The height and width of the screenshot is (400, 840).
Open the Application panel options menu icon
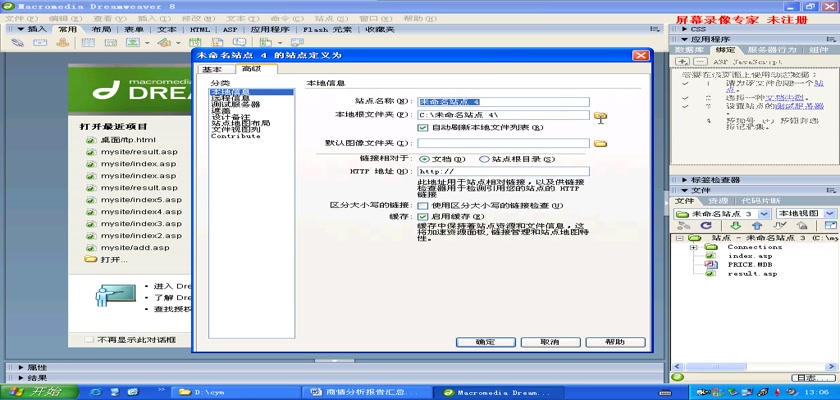[x=832, y=40]
